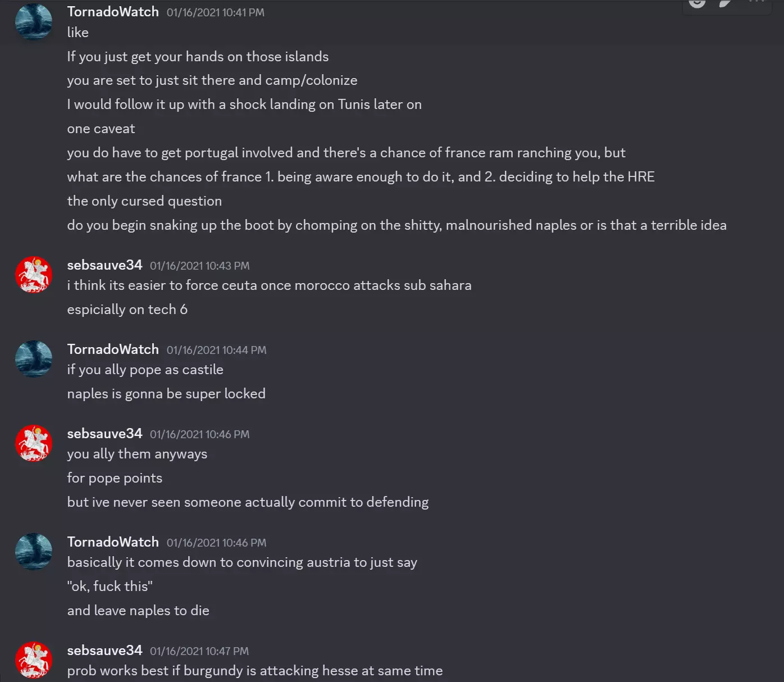
Task: Click the message 'one caveat'
Action: pos(101,129)
